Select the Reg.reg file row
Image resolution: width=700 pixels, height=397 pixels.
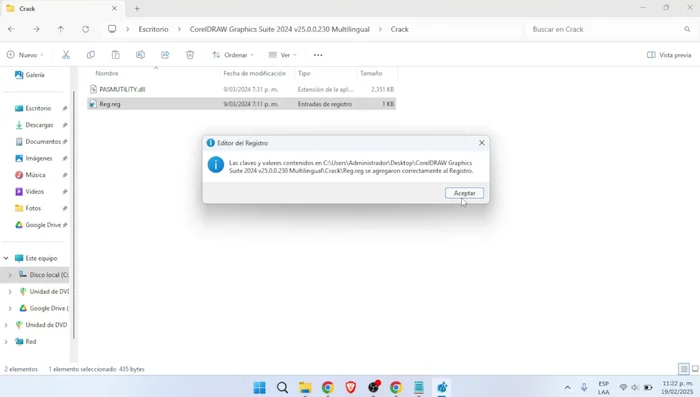pos(242,104)
